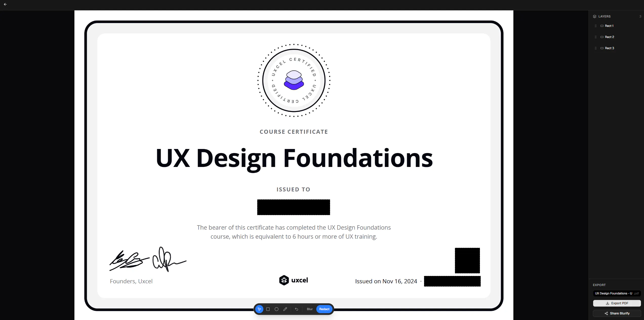Click the 'Issued on Nov 16, 2024' text
Image resolution: width=644 pixels, height=320 pixels.
point(386,281)
